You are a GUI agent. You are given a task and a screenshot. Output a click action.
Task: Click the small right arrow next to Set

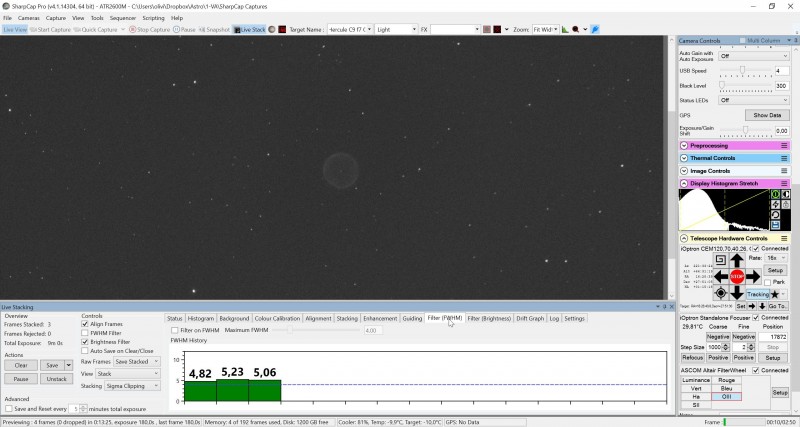tap(752, 306)
